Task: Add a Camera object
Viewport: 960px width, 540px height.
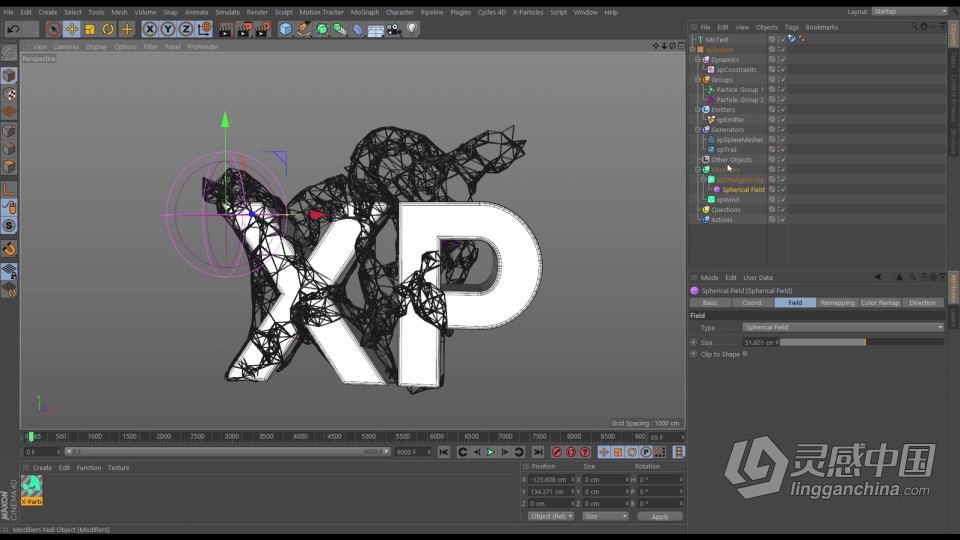Action: point(394,29)
